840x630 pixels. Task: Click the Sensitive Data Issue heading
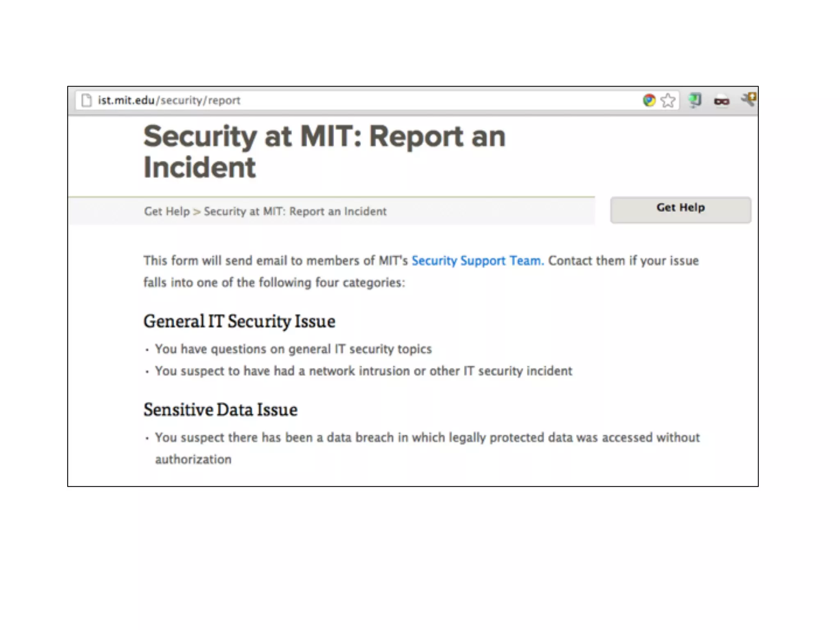220,410
